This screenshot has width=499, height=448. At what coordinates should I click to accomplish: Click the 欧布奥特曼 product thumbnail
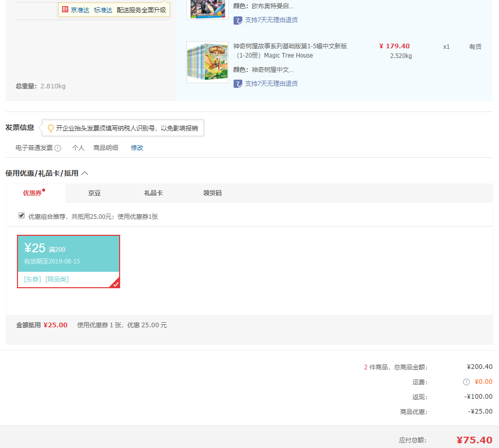pos(207,9)
